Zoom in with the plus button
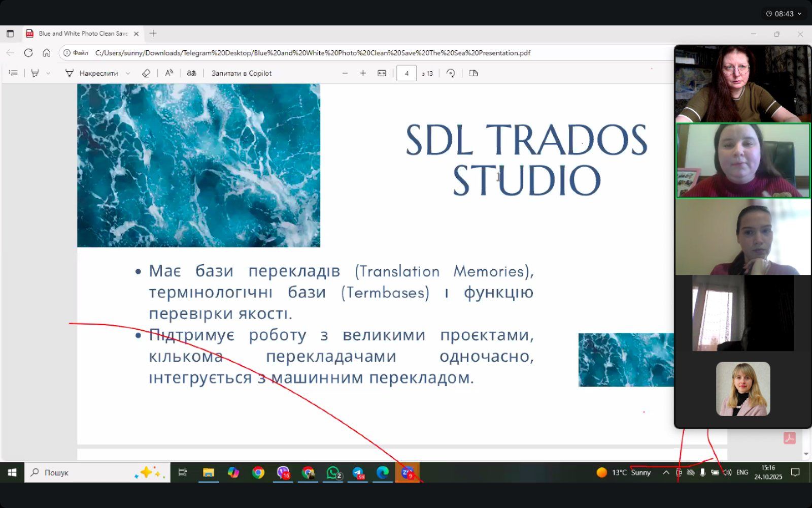Image resolution: width=812 pixels, height=508 pixels. tap(363, 73)
